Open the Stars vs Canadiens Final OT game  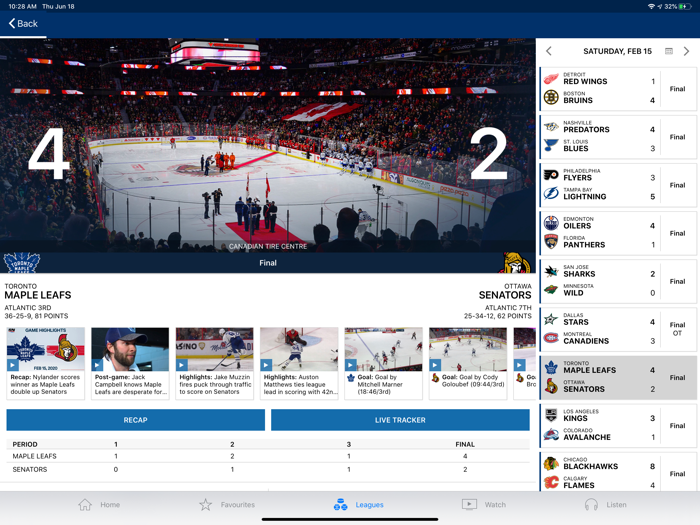618,329
